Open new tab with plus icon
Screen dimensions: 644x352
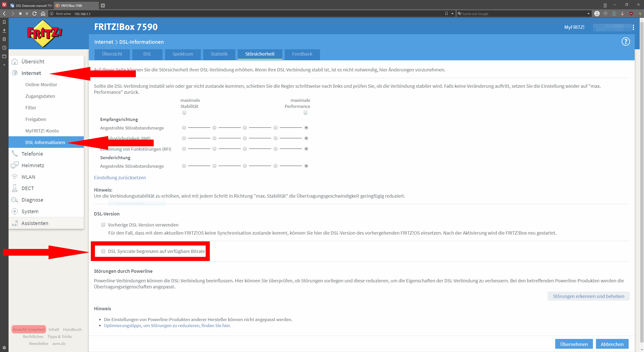coord(103,6)
